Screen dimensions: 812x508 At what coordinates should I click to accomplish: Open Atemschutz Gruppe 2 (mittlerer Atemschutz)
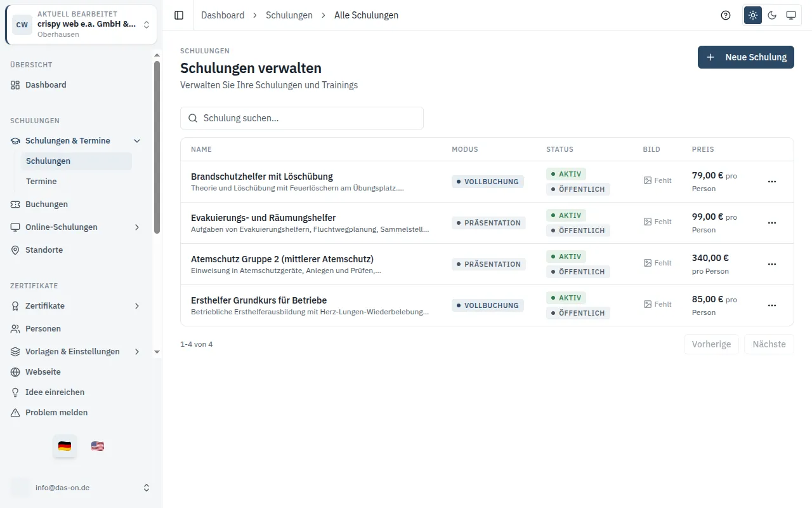282,259
